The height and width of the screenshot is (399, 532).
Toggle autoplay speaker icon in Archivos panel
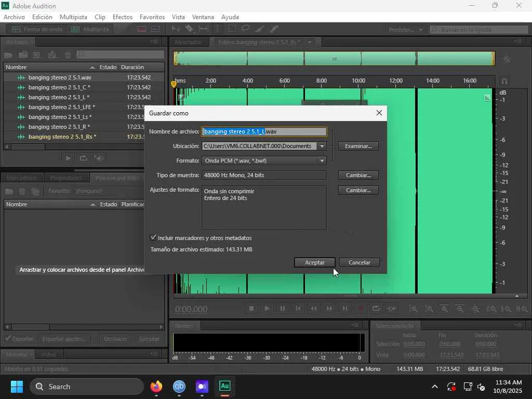coord(99,158)
